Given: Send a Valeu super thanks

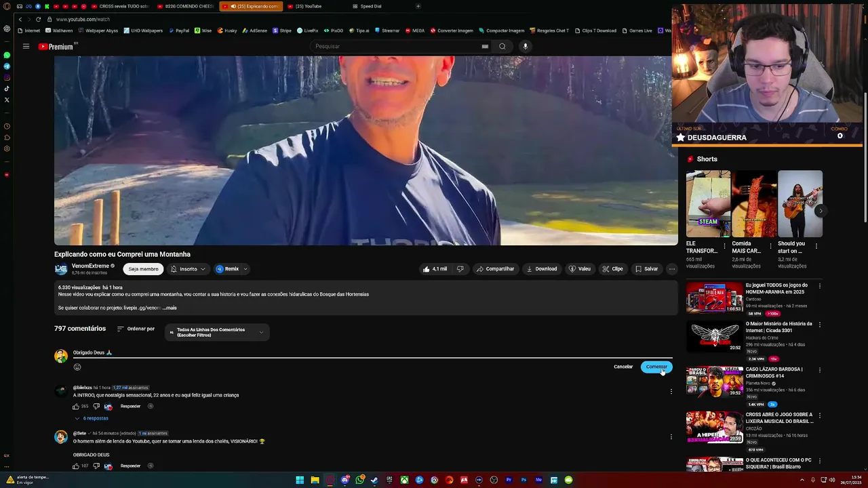Looking at the screenshot, I should pos(580,269).
